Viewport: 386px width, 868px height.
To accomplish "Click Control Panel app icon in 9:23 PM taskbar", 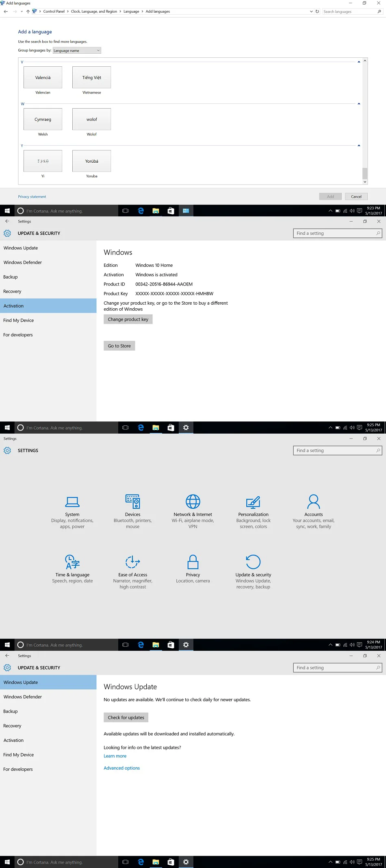I will (x=186, y=211).
